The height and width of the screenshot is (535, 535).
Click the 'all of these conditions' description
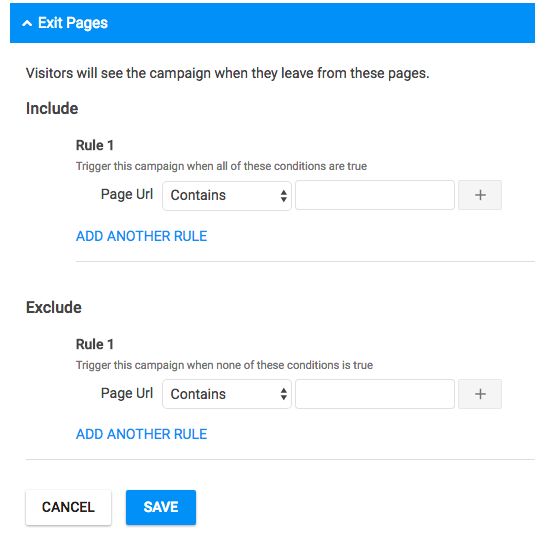pyautogui.click(x=221, y=166)
